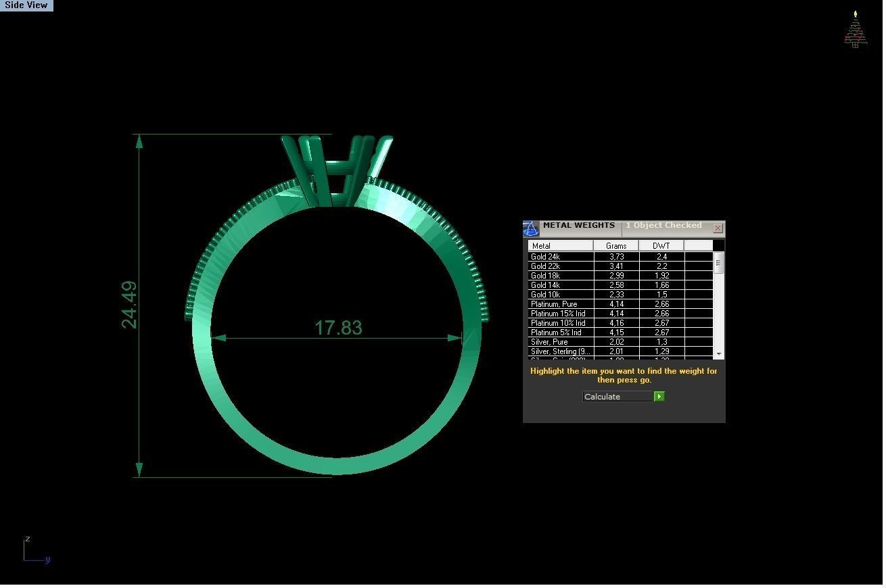Click the 2,99 grams value
The width and height of the screenshot is (886, 588).
(616, 276)
